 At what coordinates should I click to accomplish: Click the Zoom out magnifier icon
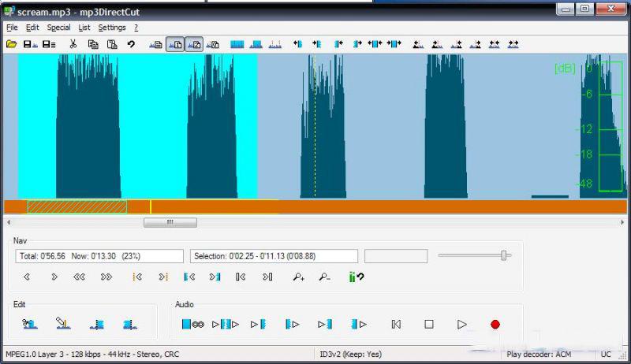[x=324, y=277]
